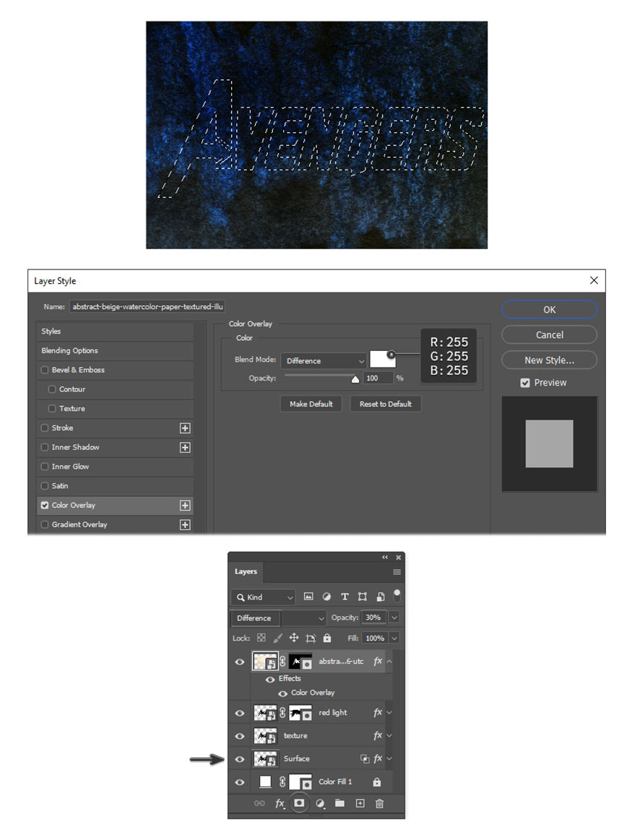Filter layers by pixel layer icon

point(308,597)
